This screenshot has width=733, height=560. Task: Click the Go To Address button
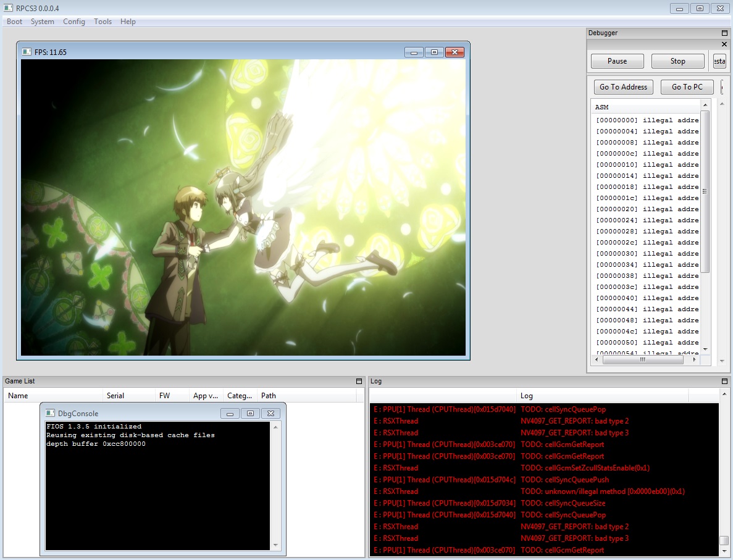tap(623, 87)
